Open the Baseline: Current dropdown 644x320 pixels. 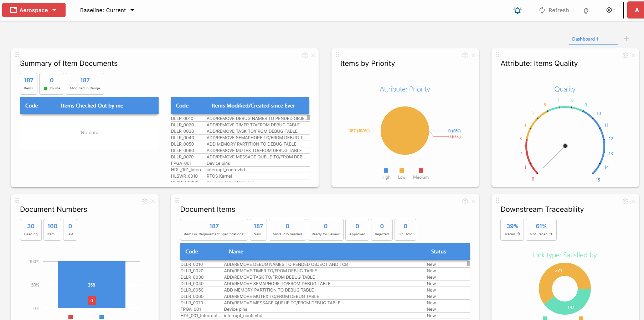(107, 10)
